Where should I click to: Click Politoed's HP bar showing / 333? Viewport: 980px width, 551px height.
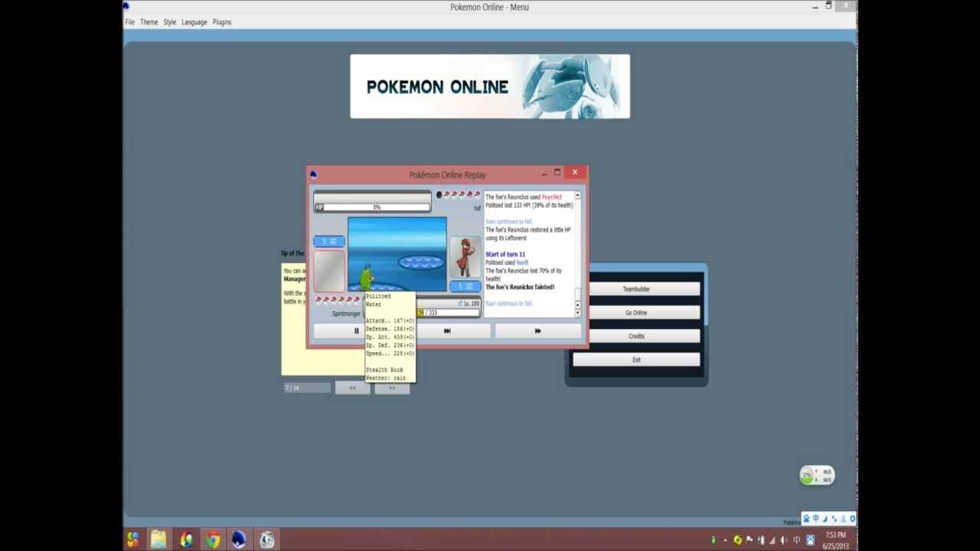coord(448,312)
